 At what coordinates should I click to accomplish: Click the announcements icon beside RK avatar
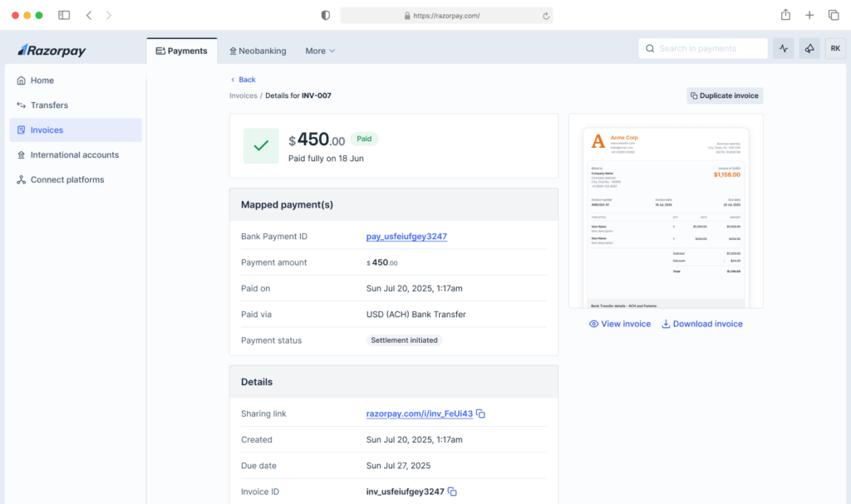(x=809, y=49)
